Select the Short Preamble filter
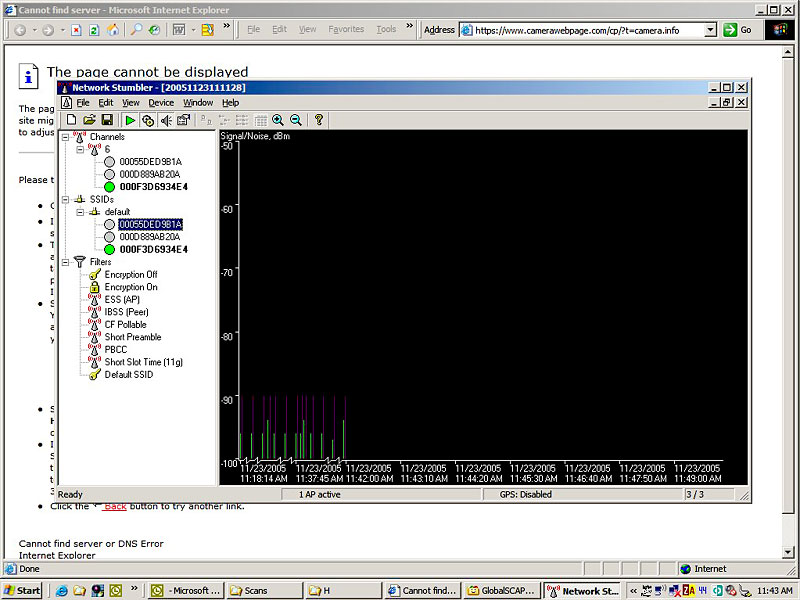 [132, 337]
